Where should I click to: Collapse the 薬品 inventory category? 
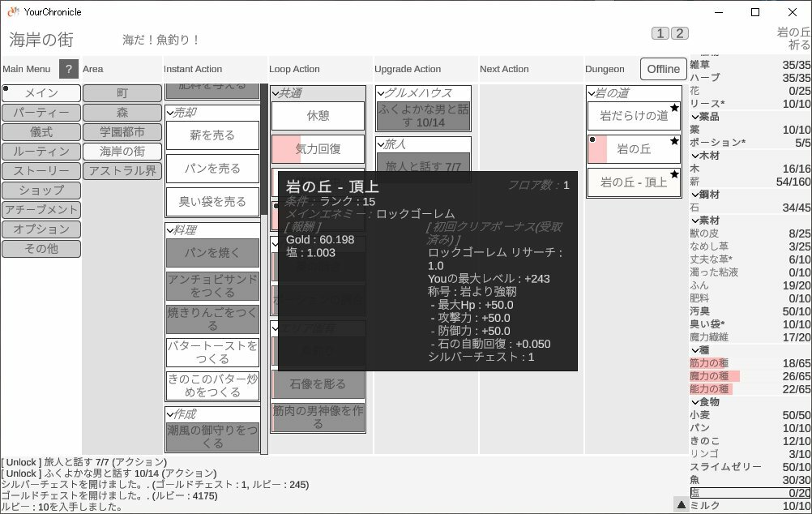pyautogui.click(x=695, y=117)
